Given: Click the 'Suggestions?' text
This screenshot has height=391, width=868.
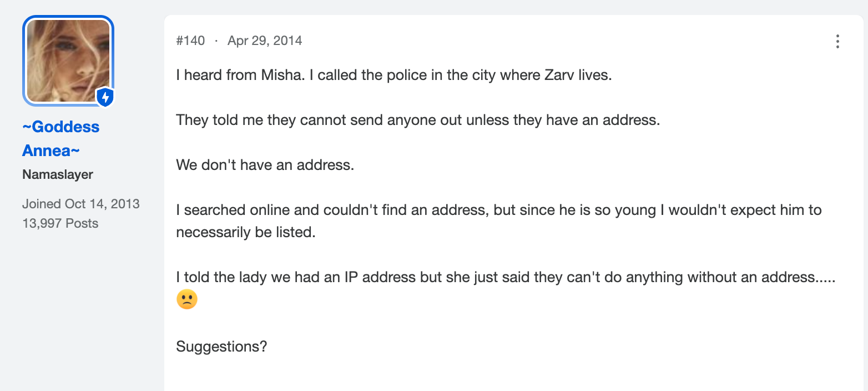Looking at the screenshot, I should point(221,347).
